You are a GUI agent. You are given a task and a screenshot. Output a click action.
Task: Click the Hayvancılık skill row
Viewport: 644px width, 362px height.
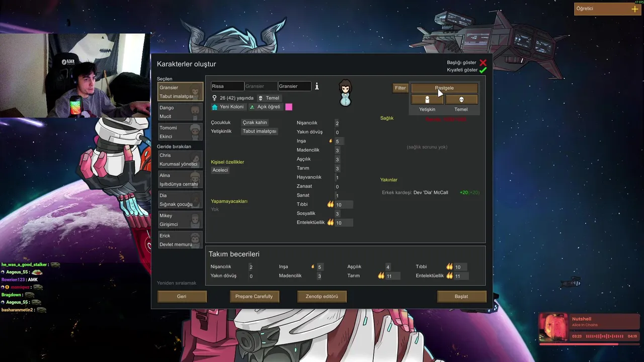(x=319, y=177)
